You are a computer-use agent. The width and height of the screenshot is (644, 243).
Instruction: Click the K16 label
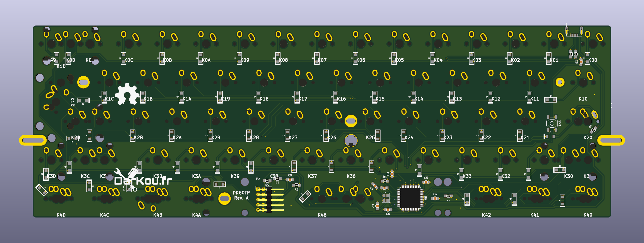pyautogui.click(x=341, y=99)
